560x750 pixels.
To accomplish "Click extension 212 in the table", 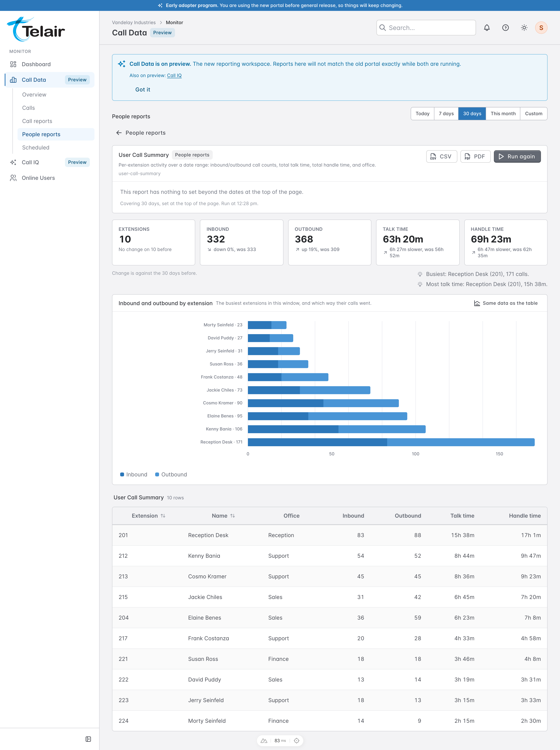I will 123,556.
